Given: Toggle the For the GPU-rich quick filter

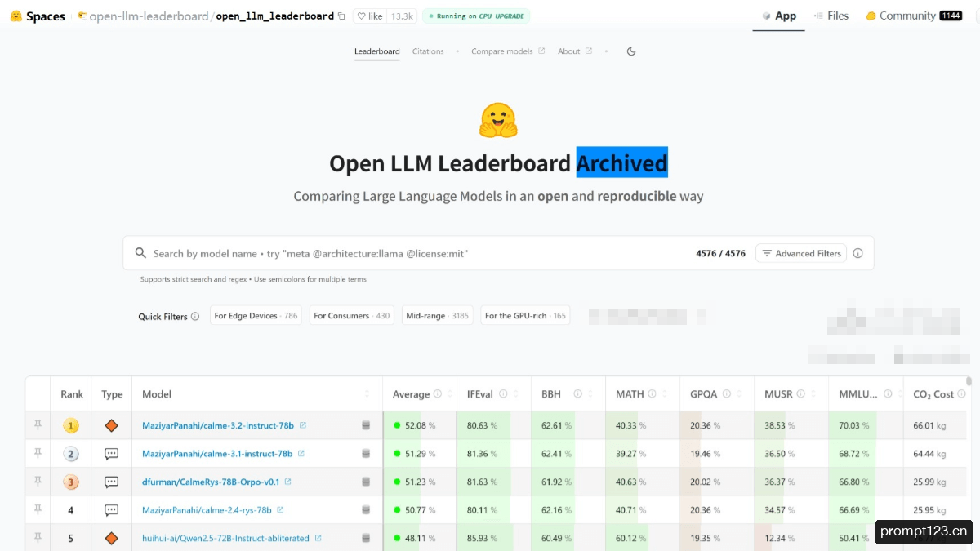Looking at the screenshot, I should point(525,316).
